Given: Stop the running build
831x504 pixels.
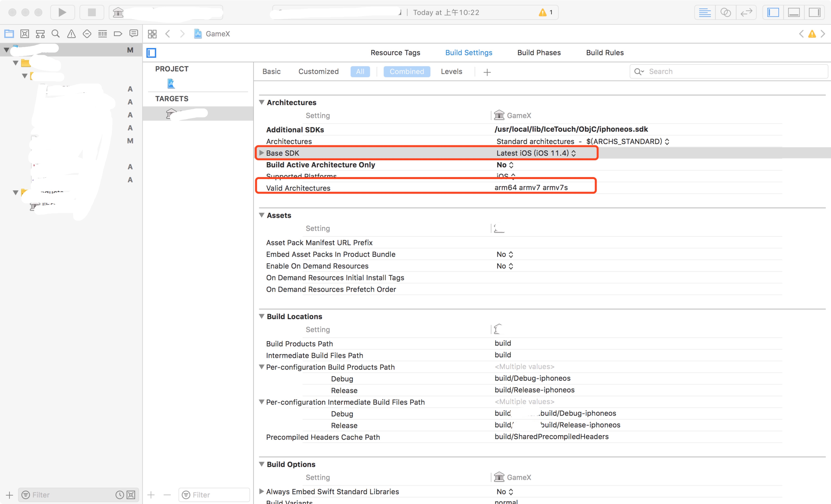Looking at the screenshot, I should pyautogui.click(x=92, y=12).
